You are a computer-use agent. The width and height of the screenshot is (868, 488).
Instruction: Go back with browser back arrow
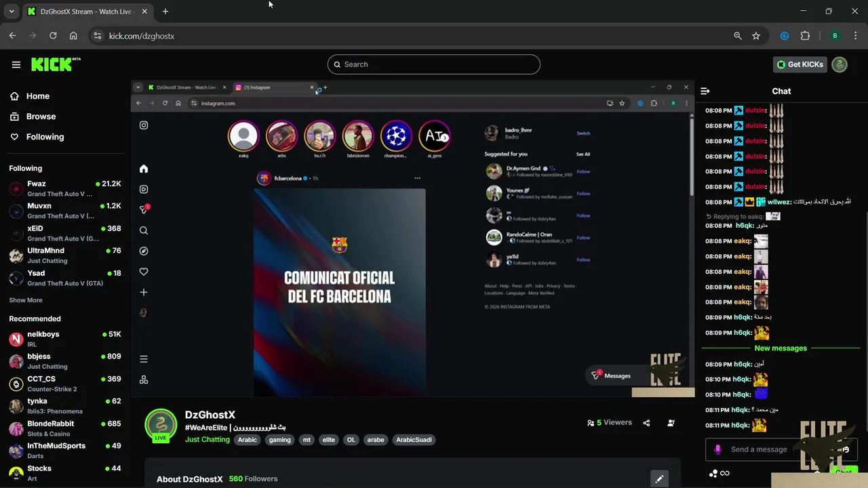tap(13, 36)
